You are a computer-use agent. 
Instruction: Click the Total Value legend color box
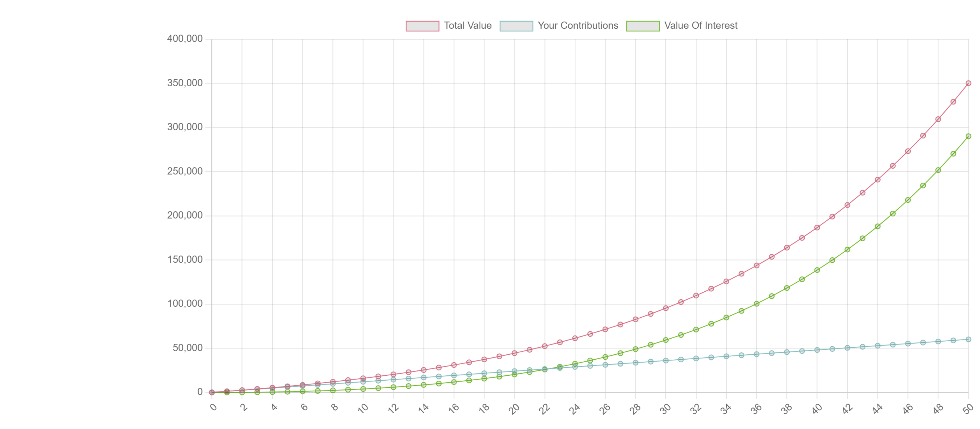tap(422, 26)
